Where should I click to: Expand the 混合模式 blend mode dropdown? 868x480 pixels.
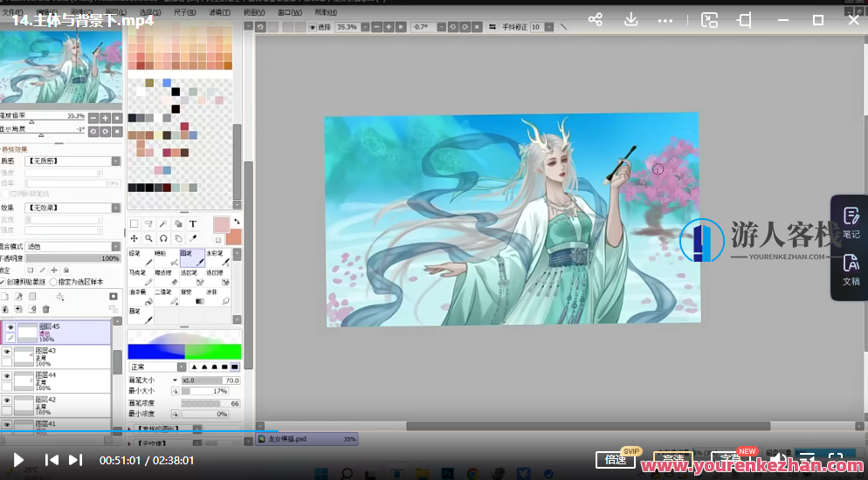tap(73, 247)
